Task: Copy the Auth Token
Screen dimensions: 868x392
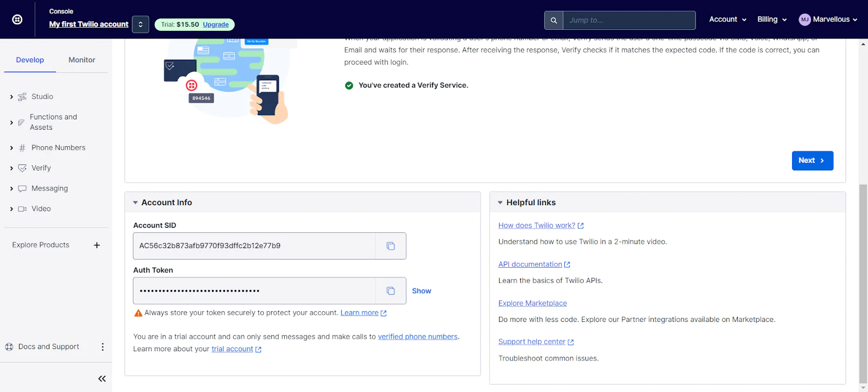Action: 391,291
